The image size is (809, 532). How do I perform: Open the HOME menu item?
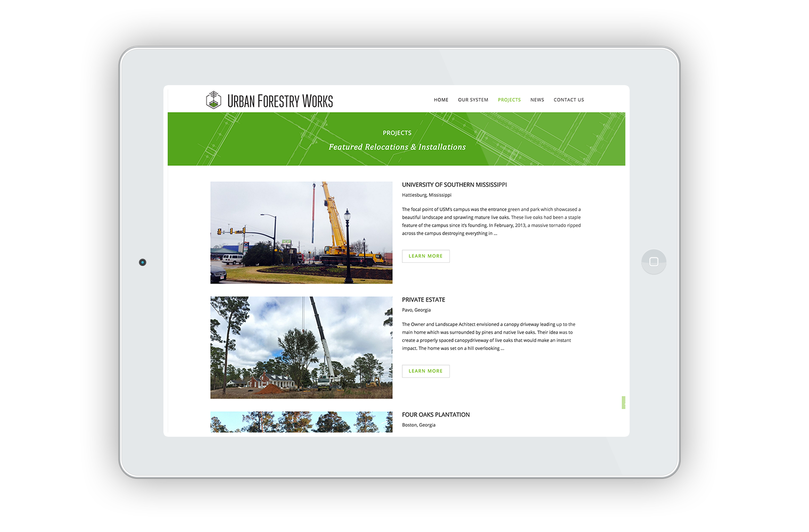pos(441,100)
